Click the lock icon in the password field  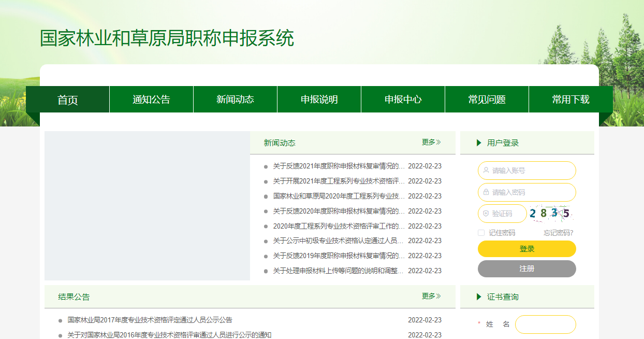(x=486, y=192)
